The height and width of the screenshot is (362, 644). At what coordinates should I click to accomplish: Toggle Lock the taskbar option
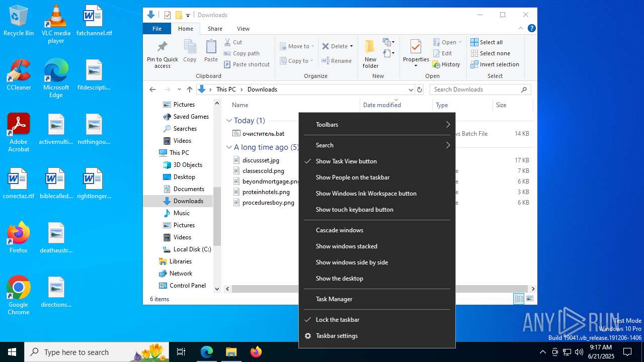click(377, 320)
